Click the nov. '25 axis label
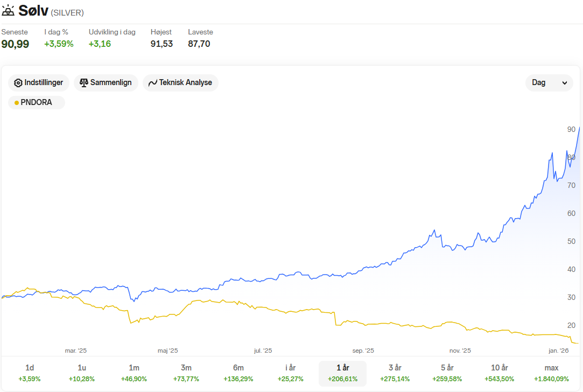 (x=460, y=351)
